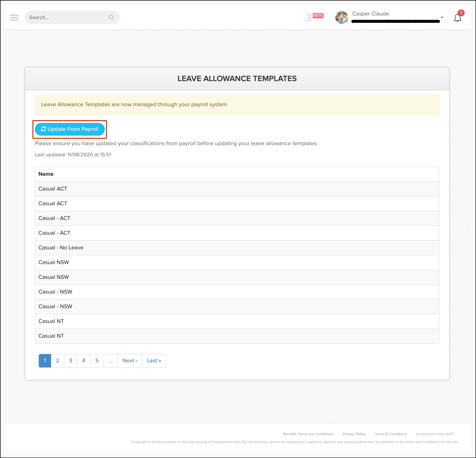Click the Update From Payroll button
The width and height of the screenshot is (476, 458).
tap(70, 129)
